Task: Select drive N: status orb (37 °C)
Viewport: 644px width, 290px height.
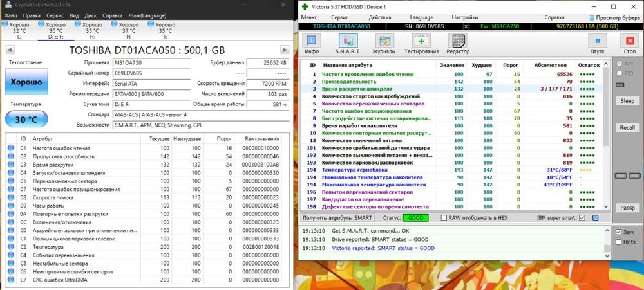Action: tap(114, 24)
